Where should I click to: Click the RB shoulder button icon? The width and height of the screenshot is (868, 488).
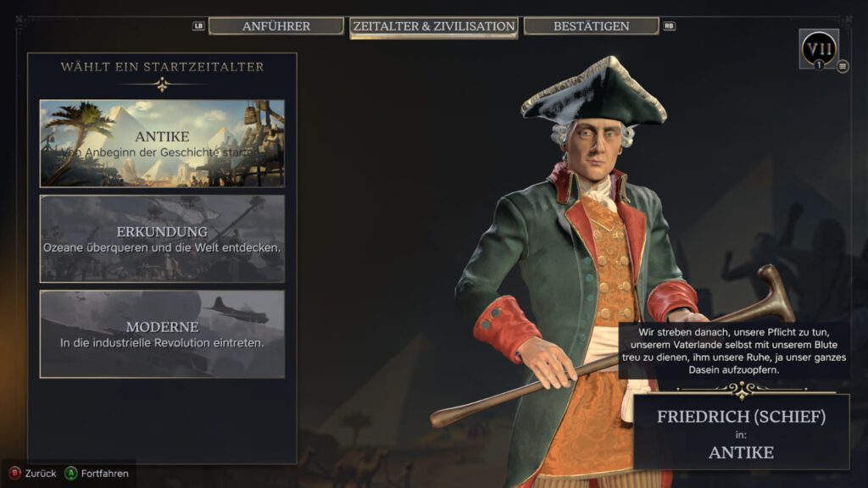(669, 26)
